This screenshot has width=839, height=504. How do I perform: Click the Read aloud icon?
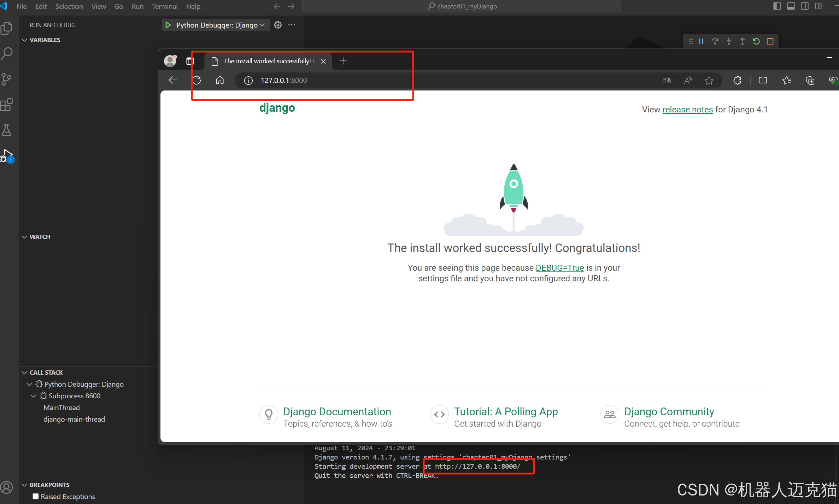(x=688, y=80)
